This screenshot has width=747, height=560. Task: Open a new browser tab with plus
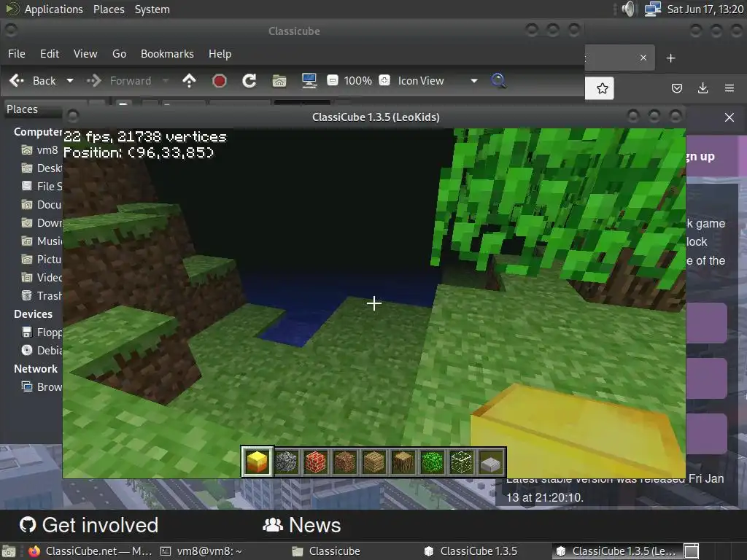click(x=671, y=58)
